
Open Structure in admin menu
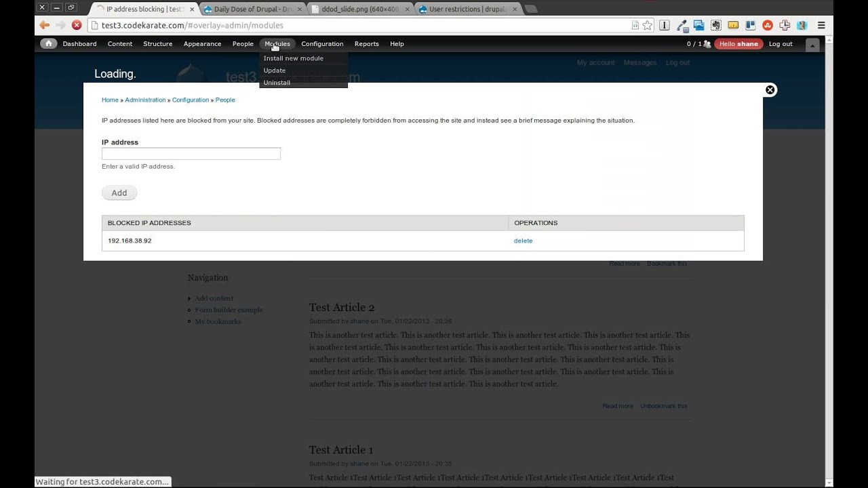click(x=157, y=44)
